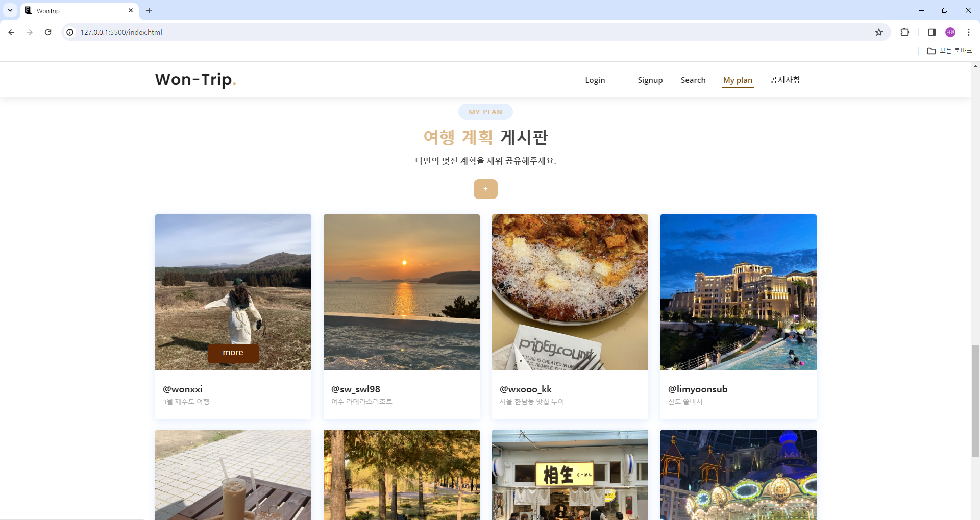
Task: Open the 공지사항 notices page
Action: point(785,80)
